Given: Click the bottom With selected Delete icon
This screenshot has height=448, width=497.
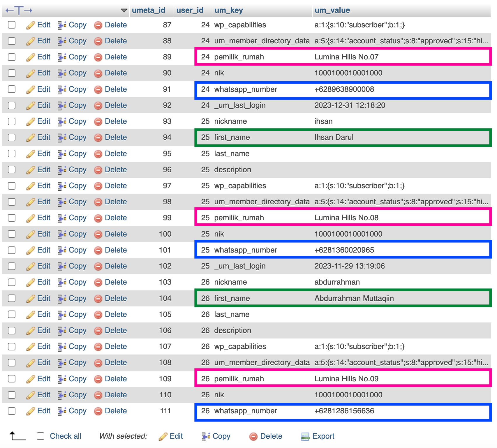Looking at the screenshot, I should click(x=253, y=437).
